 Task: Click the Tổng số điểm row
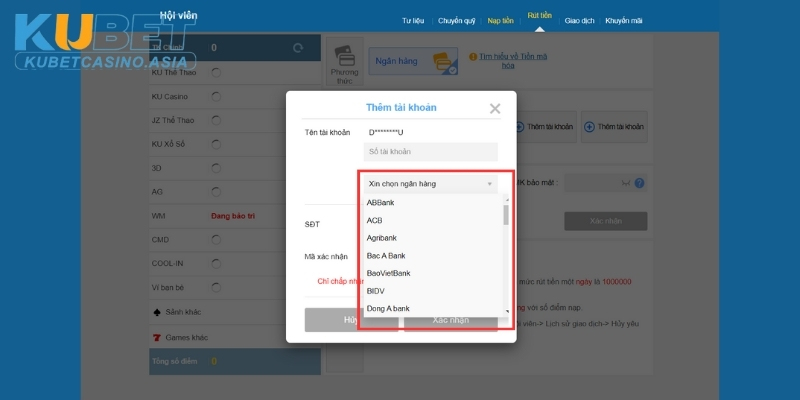point(235,362)
